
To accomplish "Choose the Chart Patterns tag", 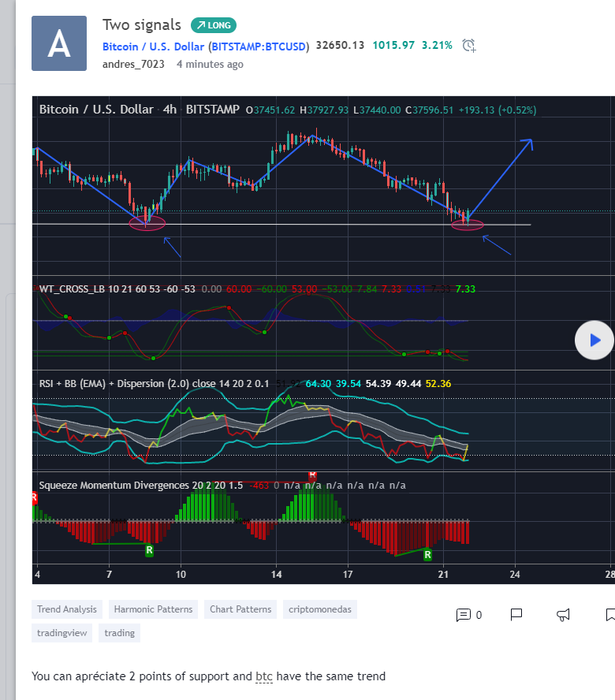I will pos(240,609).
